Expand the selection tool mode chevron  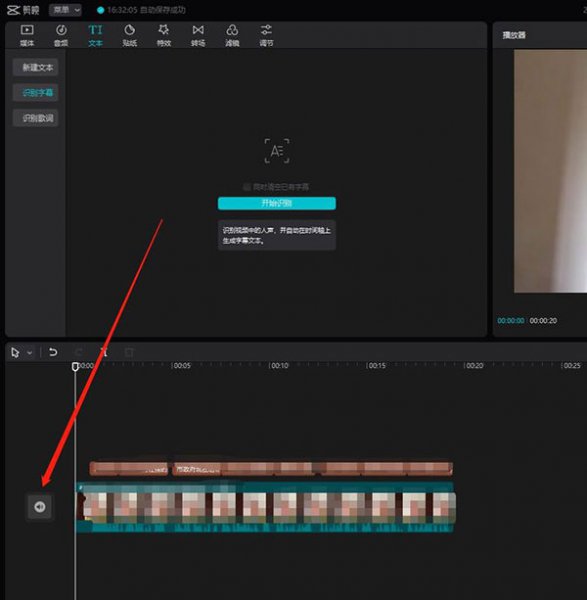coord(29,352)
